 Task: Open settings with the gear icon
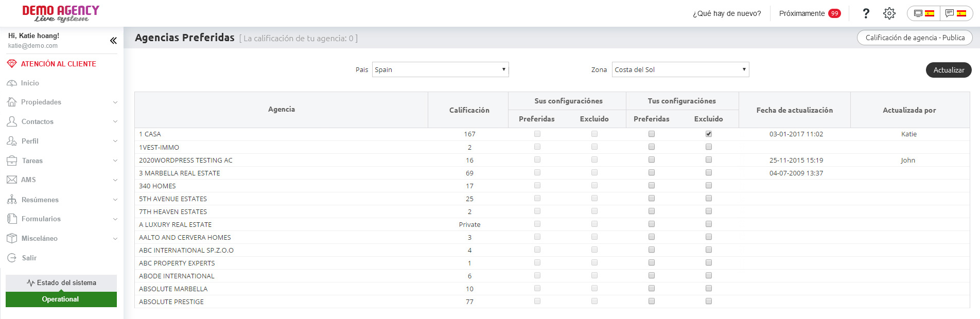(889, 13)
